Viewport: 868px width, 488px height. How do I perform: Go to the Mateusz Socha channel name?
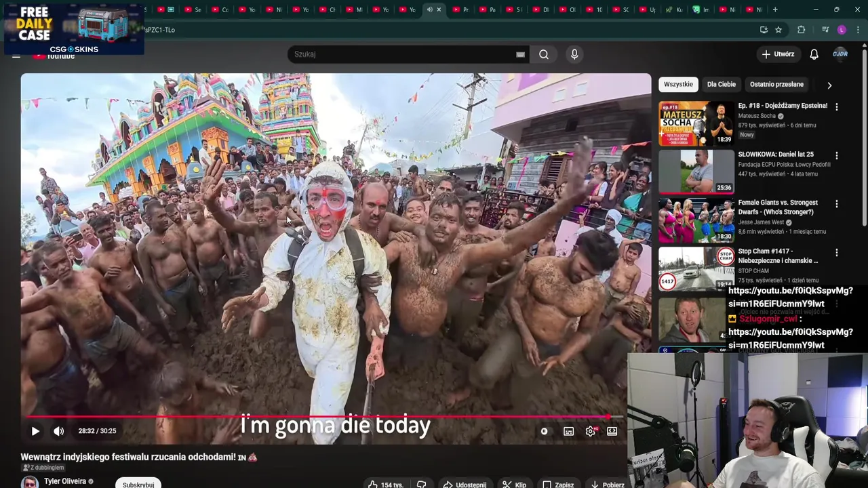(x=757, y=116)
